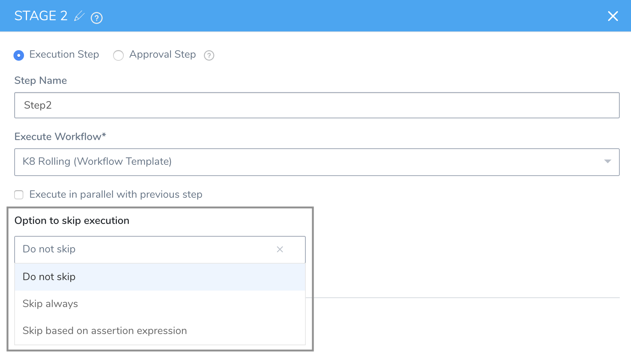Screen dimensions: 631x364
Task: Click the Execute Workflow* label
Action: 60,137
